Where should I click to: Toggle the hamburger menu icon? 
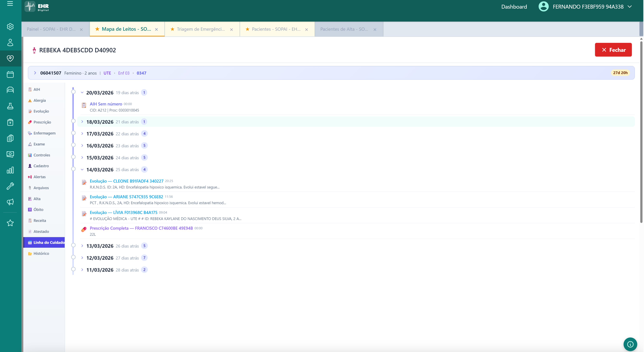coord(10,4)
